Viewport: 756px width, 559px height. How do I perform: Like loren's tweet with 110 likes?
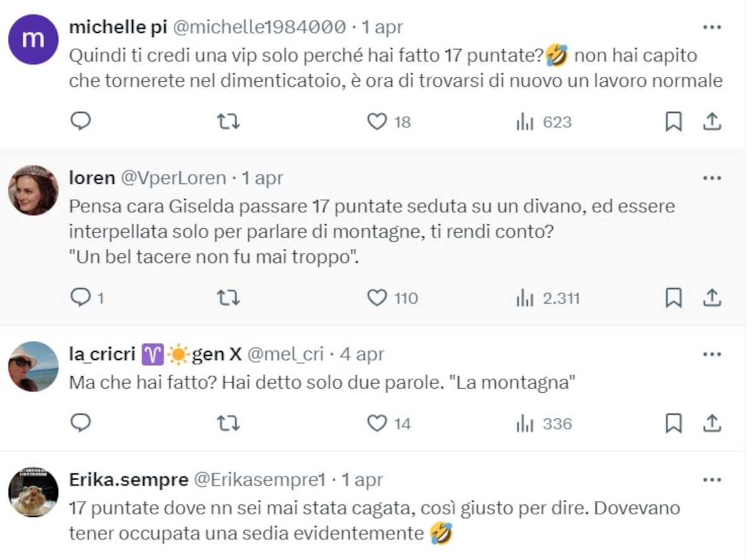click(x=377, y=297)
